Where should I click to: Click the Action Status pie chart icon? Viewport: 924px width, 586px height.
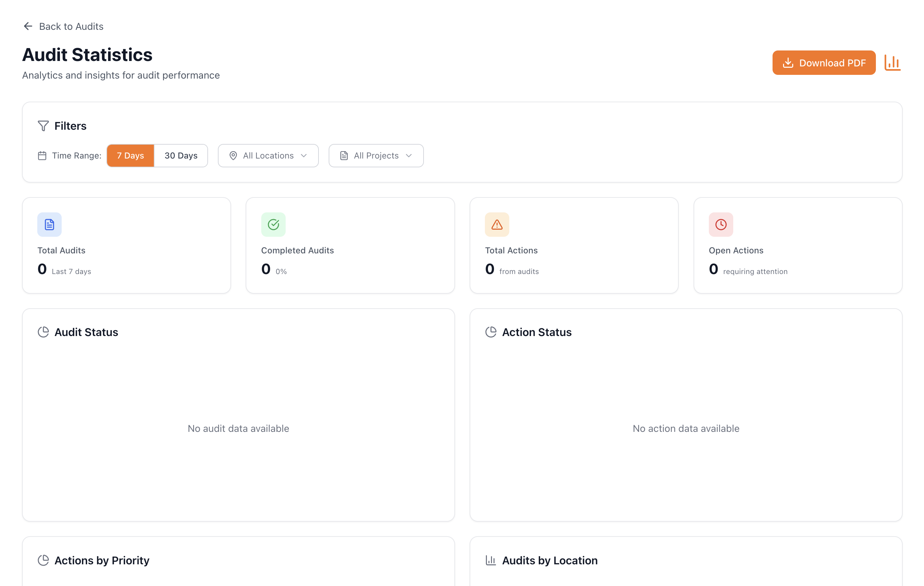tap(491, 332)
